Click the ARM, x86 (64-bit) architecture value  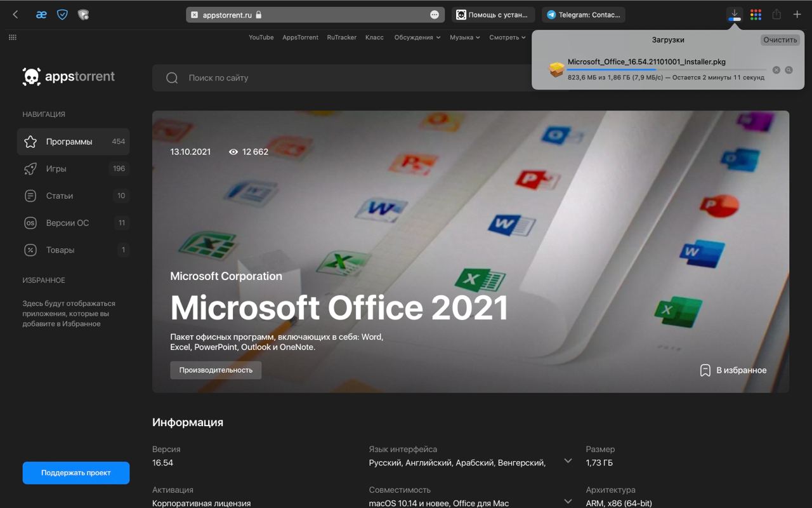pos(619,504)
